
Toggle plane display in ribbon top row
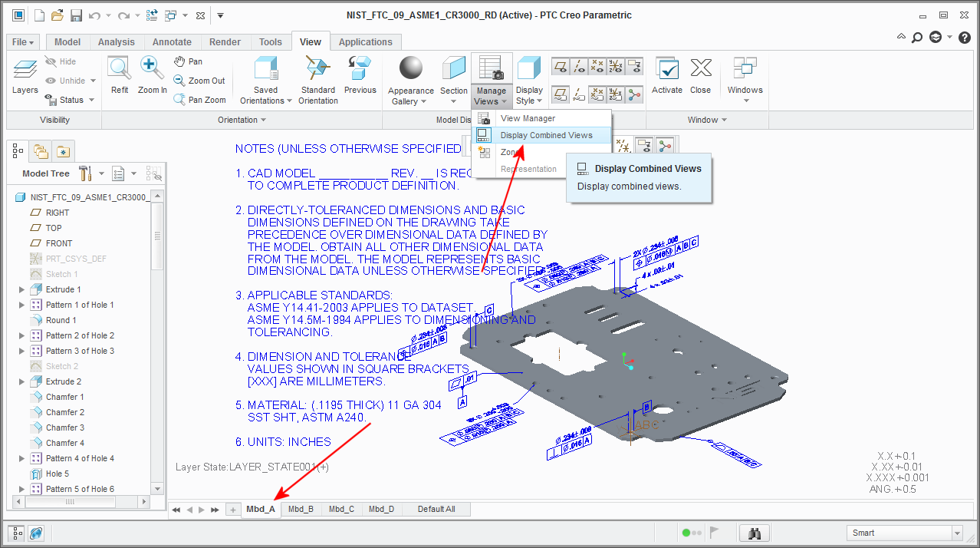pos(561,67)
